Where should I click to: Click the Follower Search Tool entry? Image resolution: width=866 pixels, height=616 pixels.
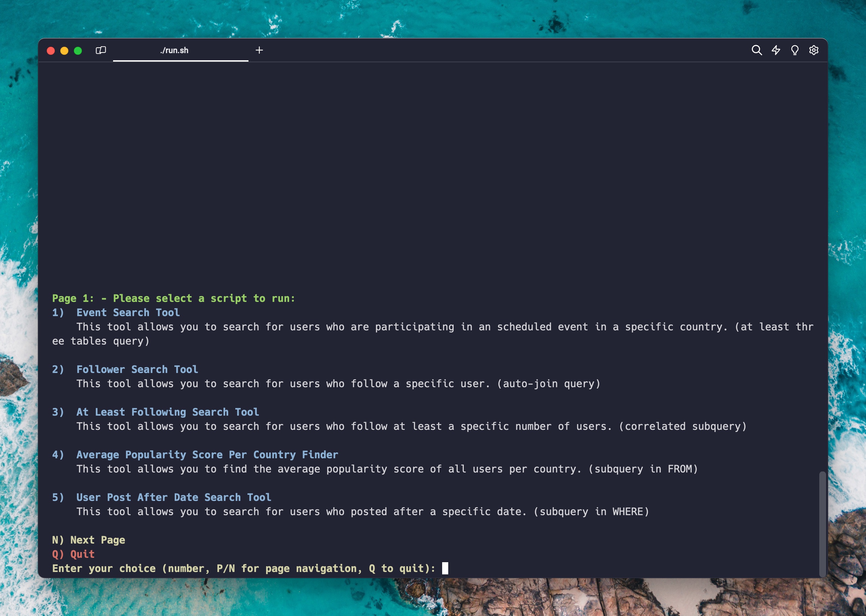[x=137, y=370]
